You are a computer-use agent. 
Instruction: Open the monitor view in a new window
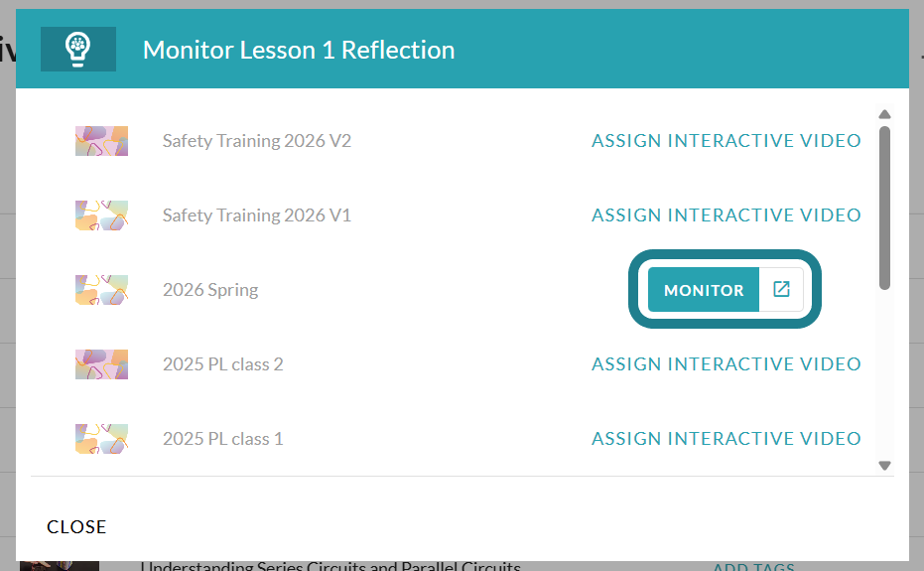tap(781, 289)
